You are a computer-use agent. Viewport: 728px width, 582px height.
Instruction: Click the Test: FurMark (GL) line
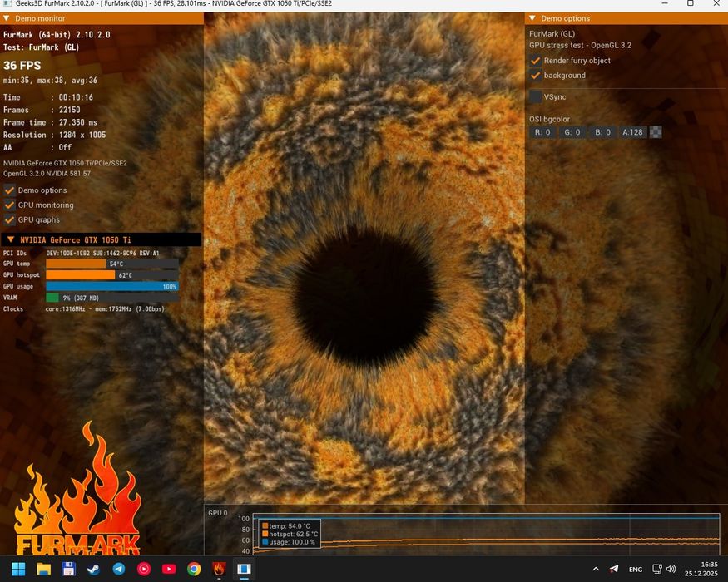41,47
